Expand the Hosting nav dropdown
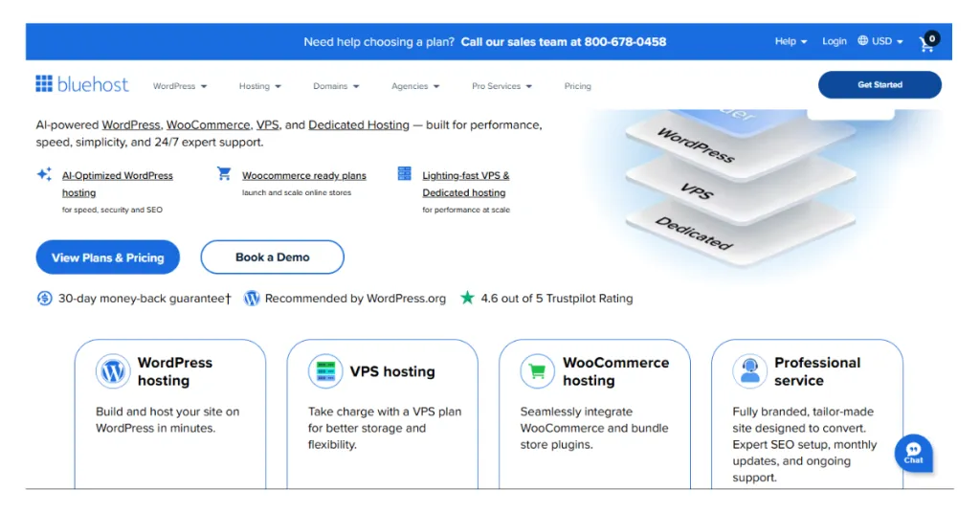The height and width of the screenshot is (513, 980). click(260, 86)
